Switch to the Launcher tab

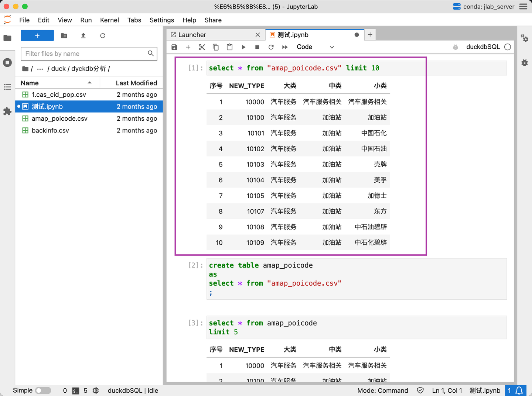(x=192, y=35)
